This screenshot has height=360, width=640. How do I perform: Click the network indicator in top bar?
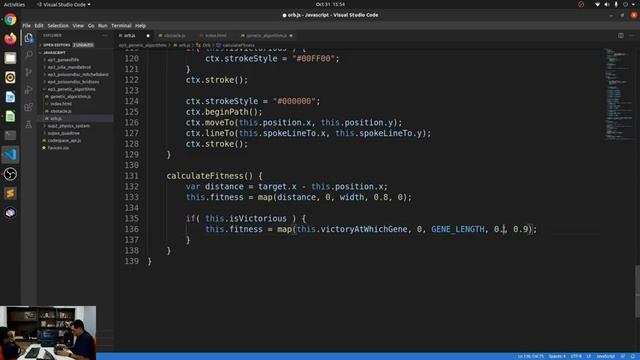(598, 4)
